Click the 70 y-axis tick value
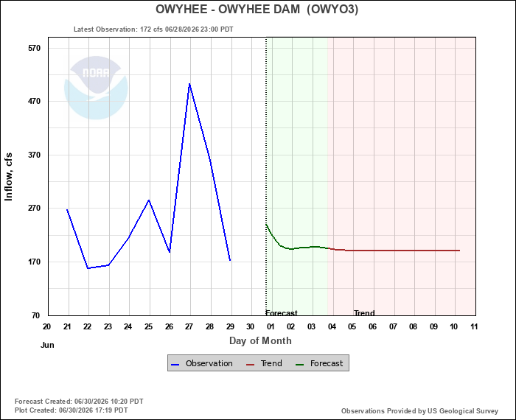The height and width of the screenshot is (420, 516). (x=36, y=315)
